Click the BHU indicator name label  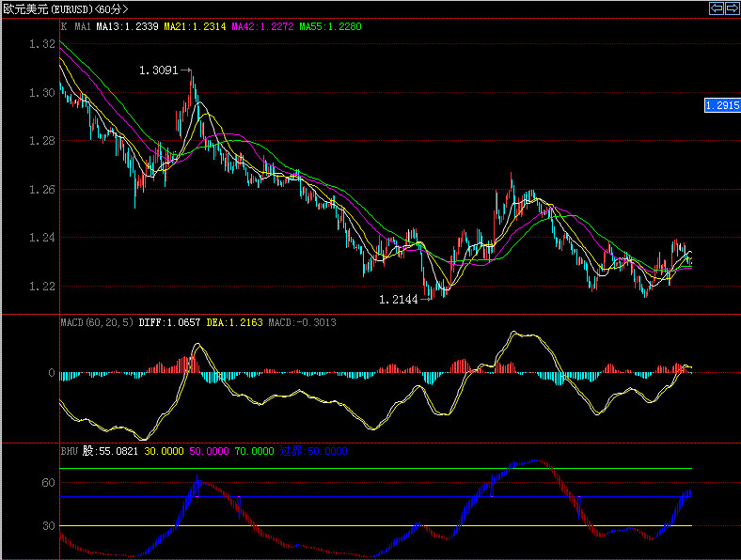70,451
